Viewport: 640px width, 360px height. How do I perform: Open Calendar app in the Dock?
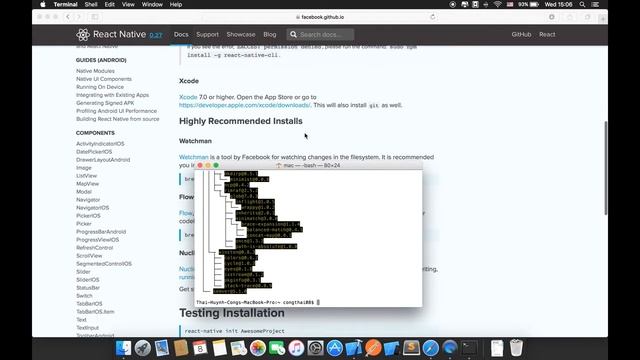pos(200,348)
